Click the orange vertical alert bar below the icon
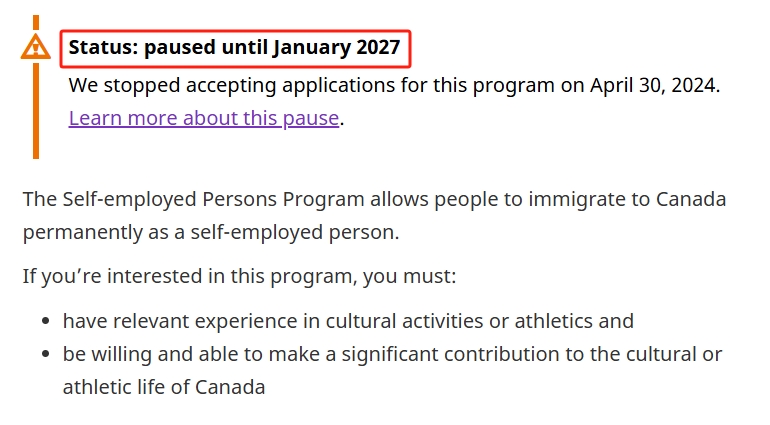Screen dimensions: 770x425 (x=36, y=111)
